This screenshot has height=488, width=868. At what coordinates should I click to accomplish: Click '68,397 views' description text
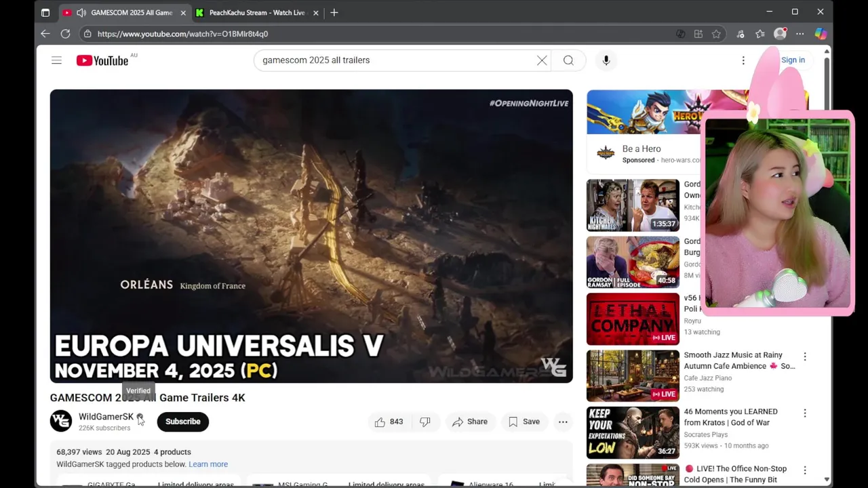[x=79, y=452]
